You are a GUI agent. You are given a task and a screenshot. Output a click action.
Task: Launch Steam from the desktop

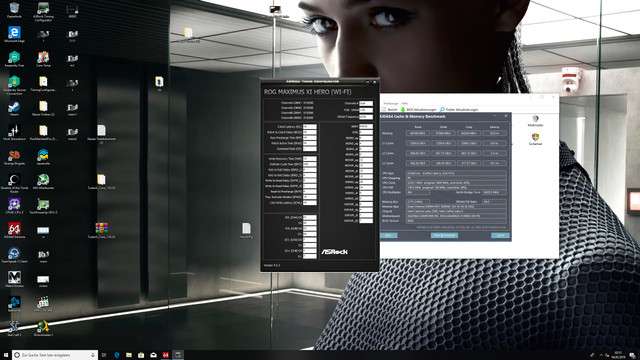[x=14, y=108]
